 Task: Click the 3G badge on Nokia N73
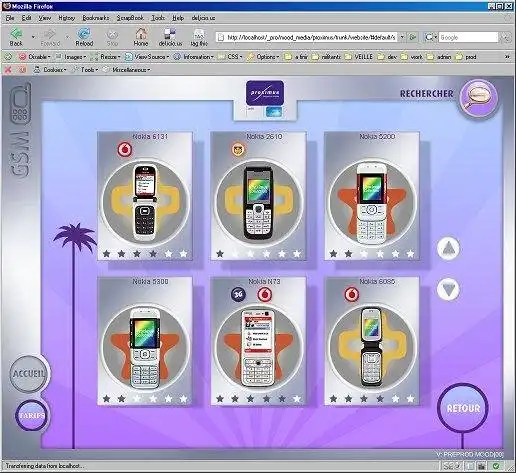(x=238, y=294)
